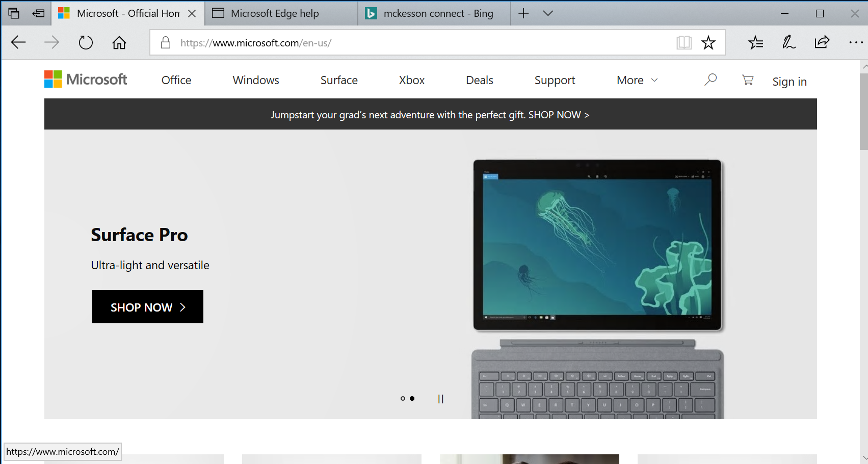Click the Microsoft logo

(x=86, y=80)
